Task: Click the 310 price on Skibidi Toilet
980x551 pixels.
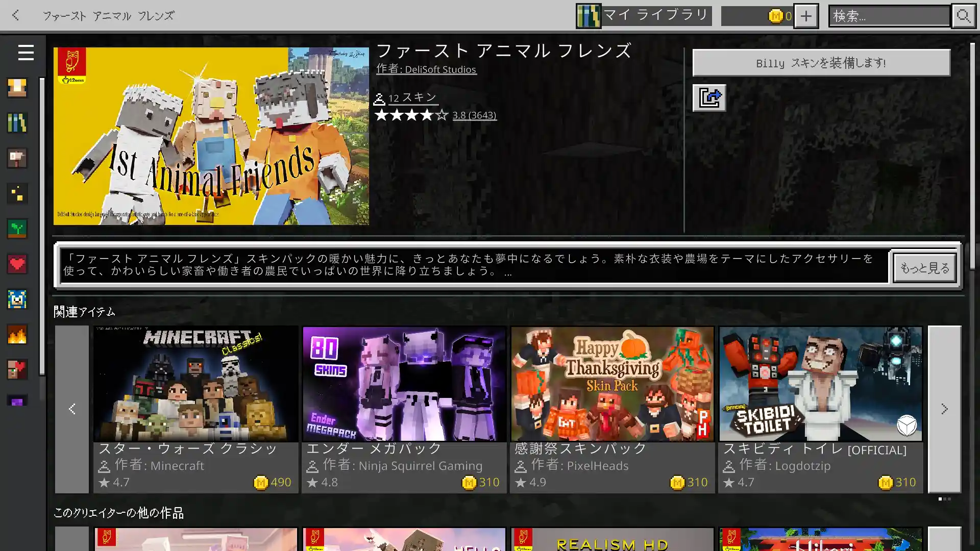Action: 897,483
